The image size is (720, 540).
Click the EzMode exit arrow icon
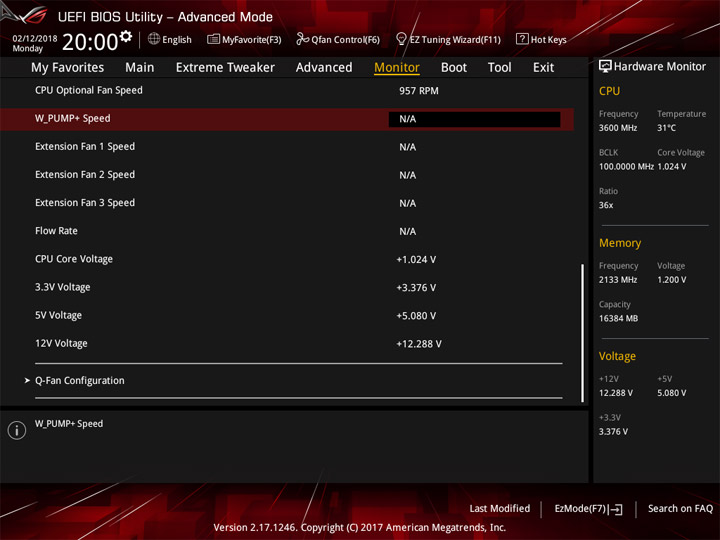tap(616, 509)
